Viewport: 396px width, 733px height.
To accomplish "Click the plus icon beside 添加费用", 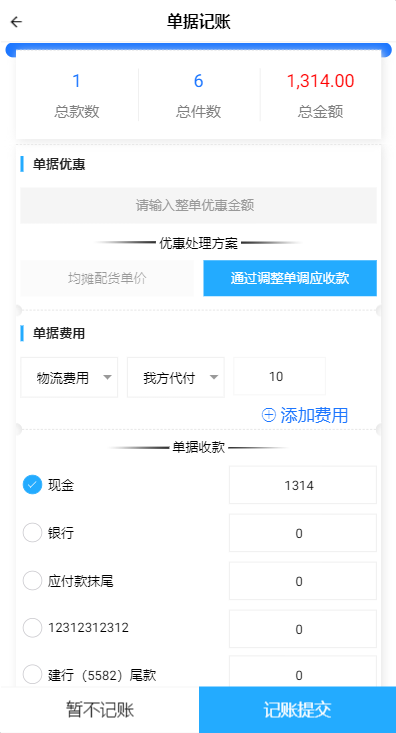I will point(268,415).
